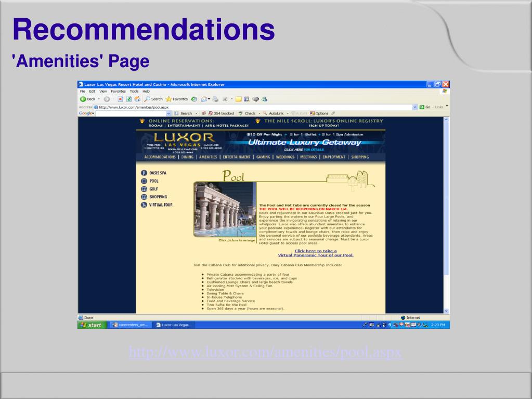The image size is (532, 399).
Task: Click the Virtual Tour sidebar icon
Action: pyautogui.click(x=144, y=205)
